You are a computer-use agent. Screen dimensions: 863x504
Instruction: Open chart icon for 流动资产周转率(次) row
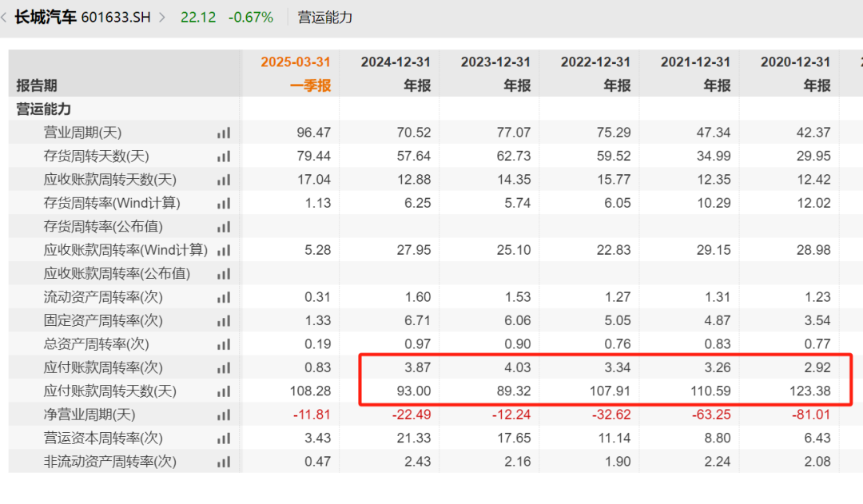pos(224,298)
